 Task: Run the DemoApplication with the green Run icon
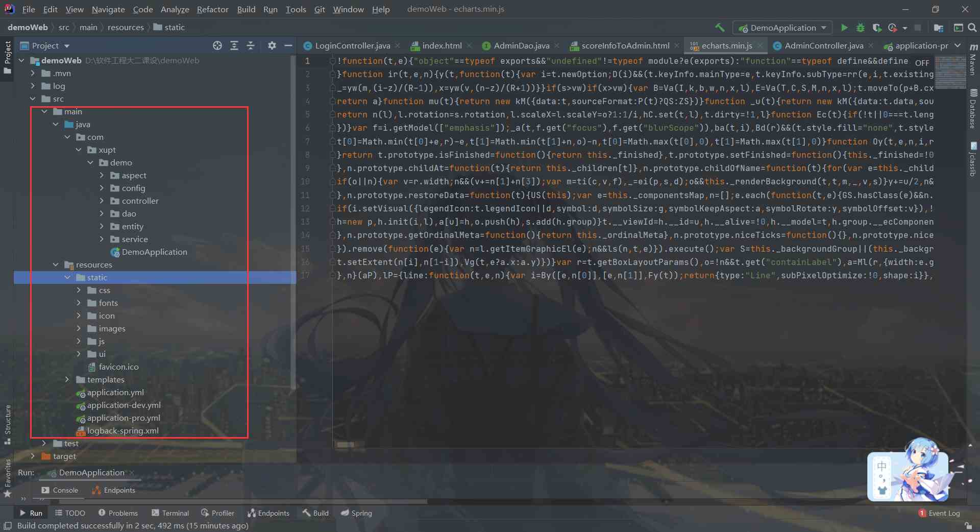coord(844,28)
